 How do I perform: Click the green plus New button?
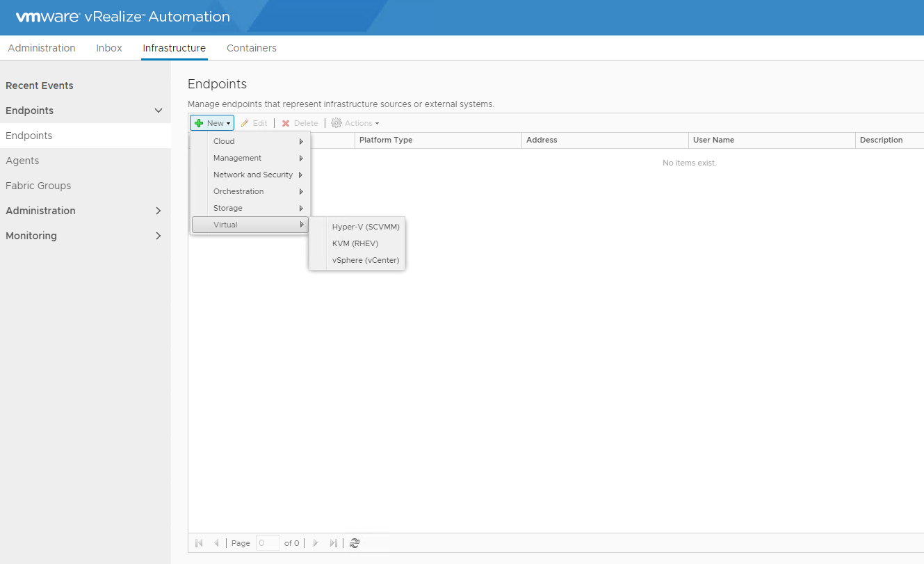point(212,123)
